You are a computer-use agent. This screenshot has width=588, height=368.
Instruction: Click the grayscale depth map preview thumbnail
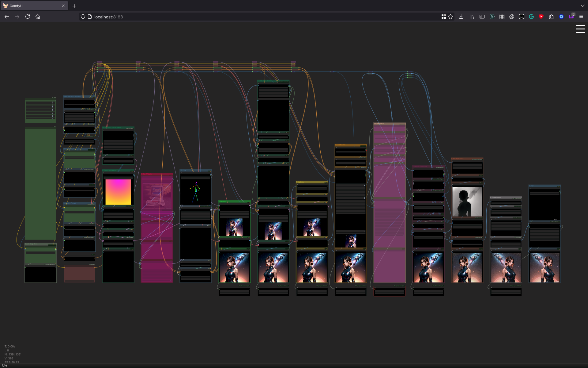(x=467, y=201)
